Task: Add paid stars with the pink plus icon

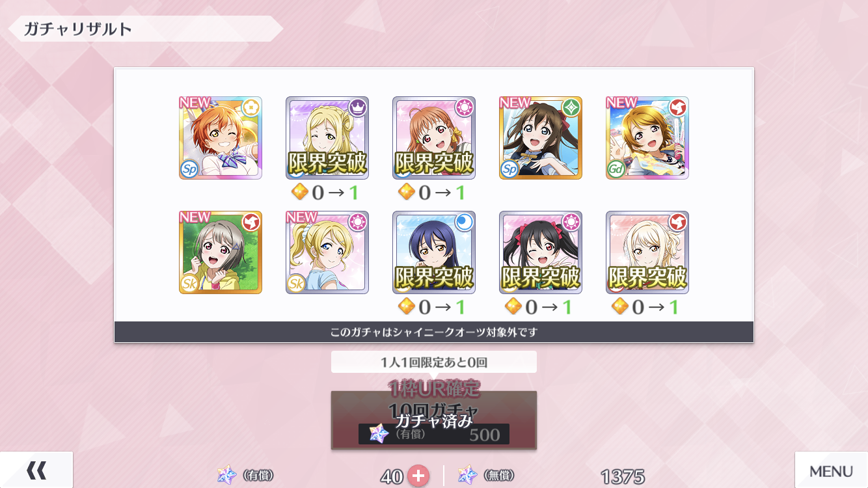Action: click(418, 476)
